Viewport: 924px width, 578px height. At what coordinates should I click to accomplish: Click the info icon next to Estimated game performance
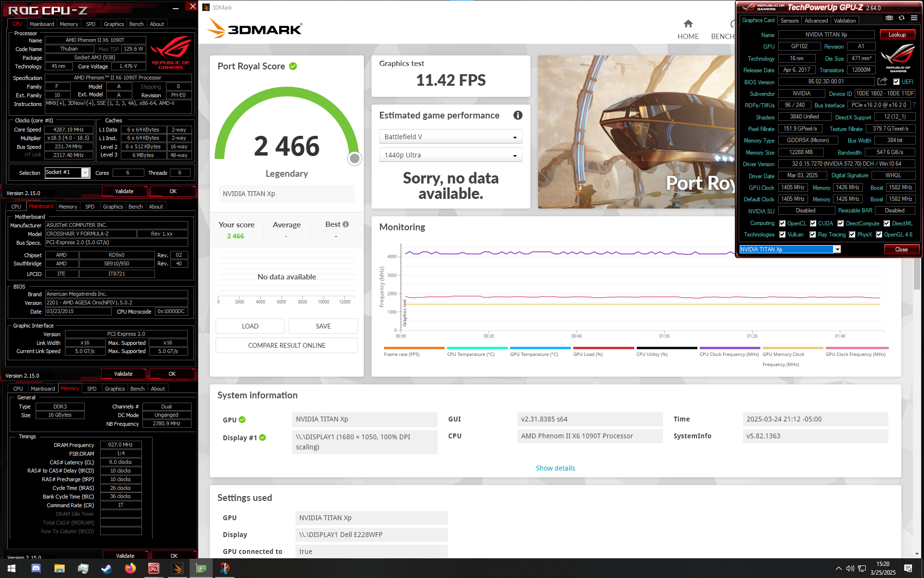[518, 115]
